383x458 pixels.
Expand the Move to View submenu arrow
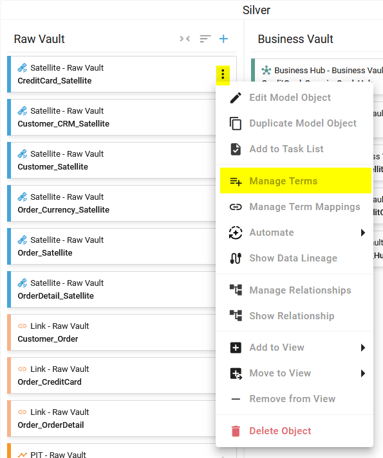pyautogui.click(x=363, y=373)
